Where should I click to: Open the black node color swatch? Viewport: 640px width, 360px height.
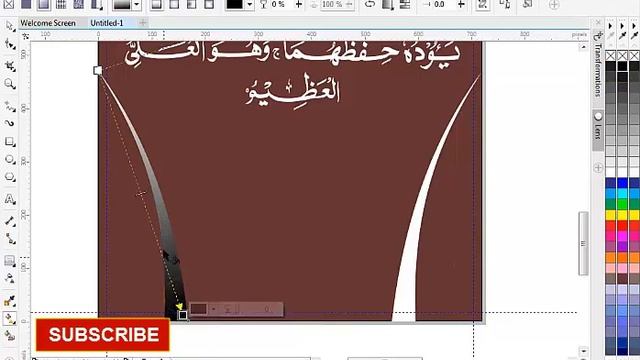point(234,4)
